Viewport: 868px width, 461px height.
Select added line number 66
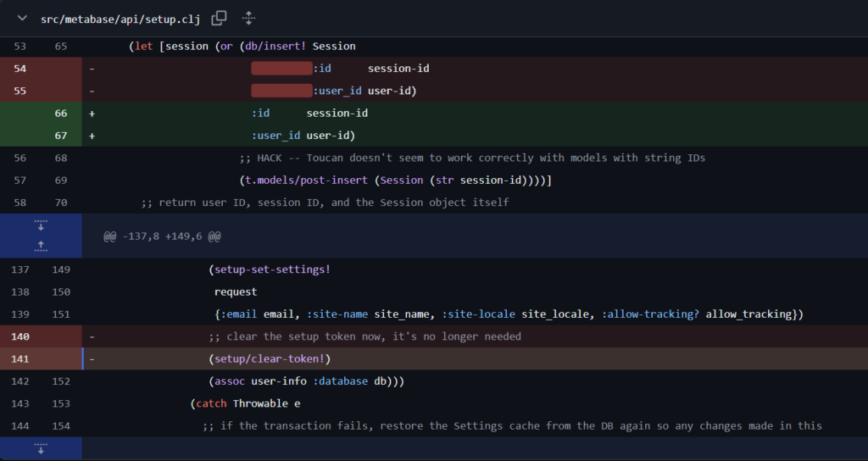click(61, 113)
